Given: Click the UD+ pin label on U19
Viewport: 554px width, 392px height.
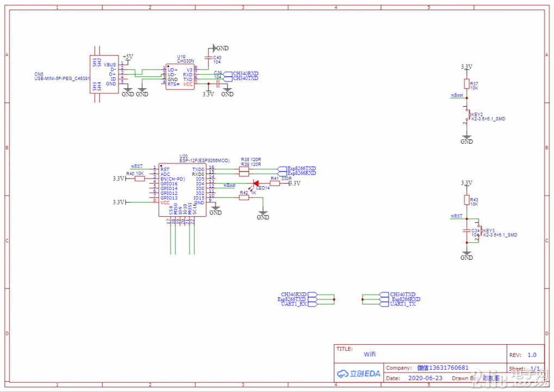Looking at the screenshot, I should (173, 70).
